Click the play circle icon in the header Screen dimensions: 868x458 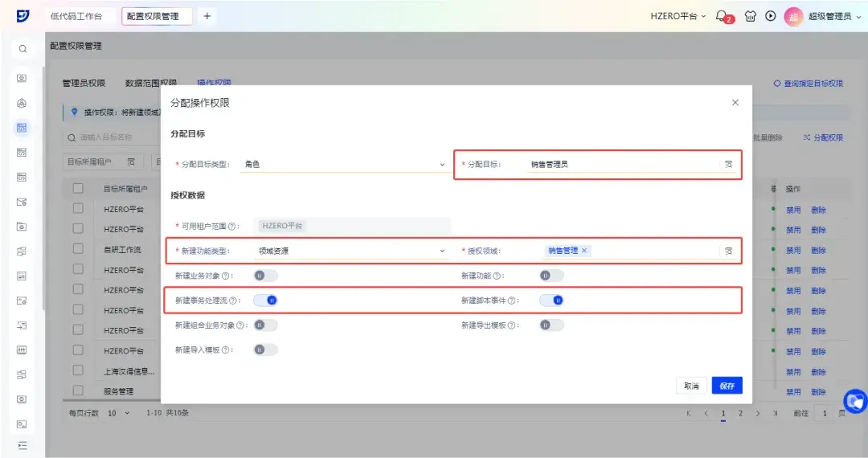pos(771,16)
